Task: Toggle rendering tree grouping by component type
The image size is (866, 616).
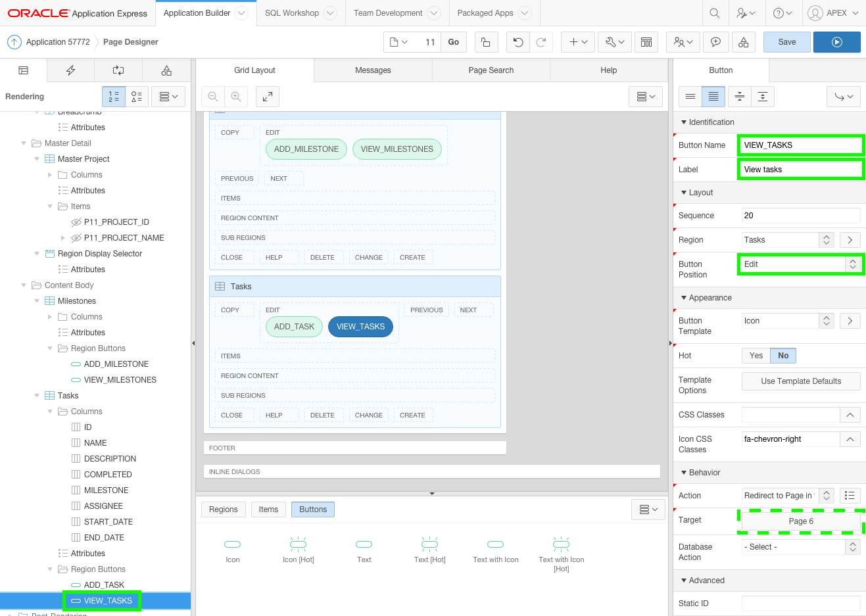Action: [137, 96]
